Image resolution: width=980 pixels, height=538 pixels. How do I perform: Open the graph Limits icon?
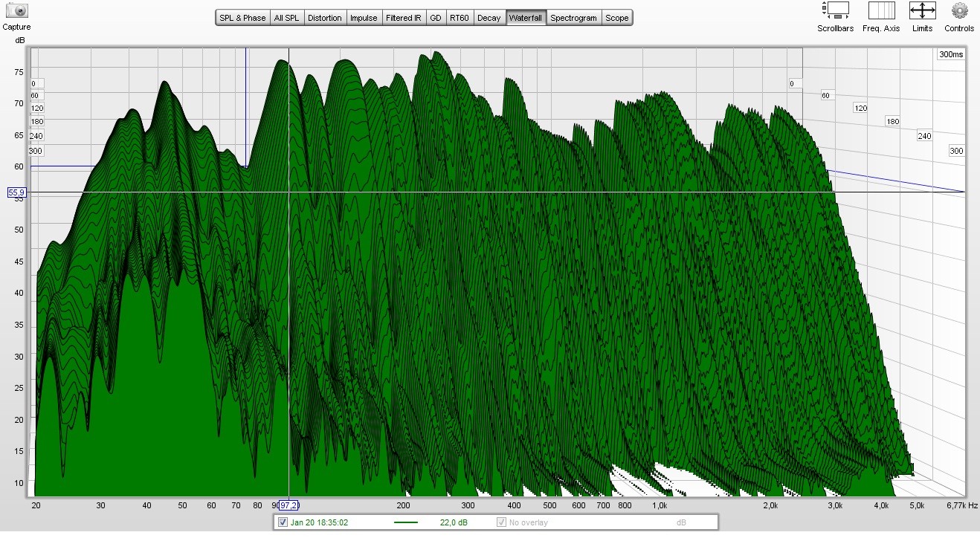[922, 11]
